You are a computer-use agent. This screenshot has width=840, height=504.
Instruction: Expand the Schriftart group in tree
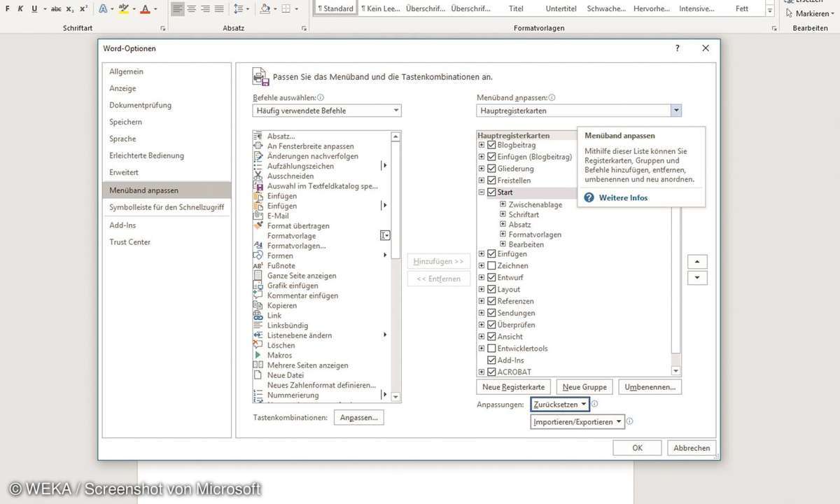[503, 215]
